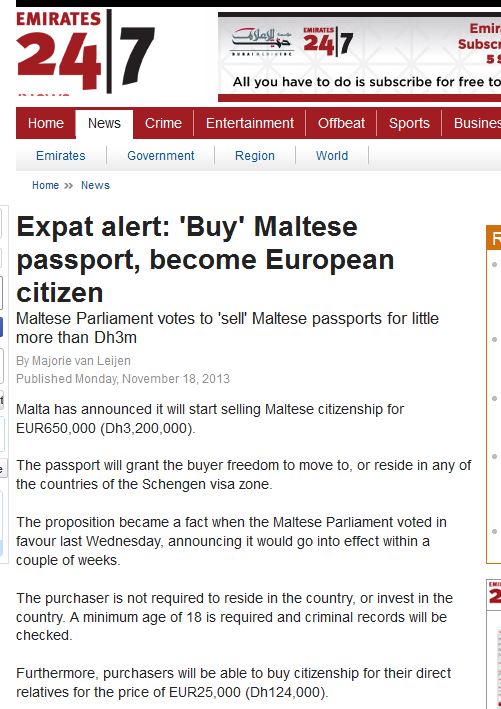Go to the Crime section
The height and width of the screenshot is (709, 501).
tap(163, 123)
